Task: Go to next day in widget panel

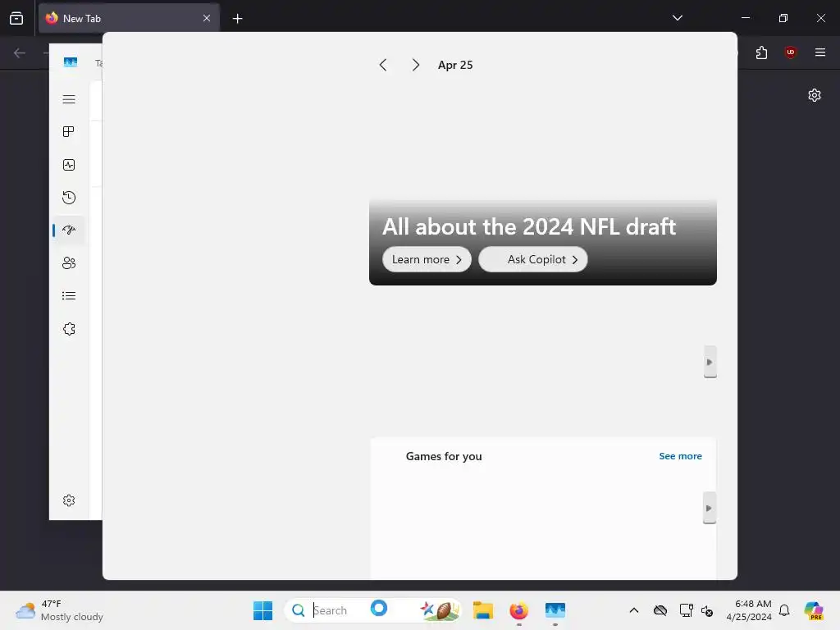Action: 416,65
